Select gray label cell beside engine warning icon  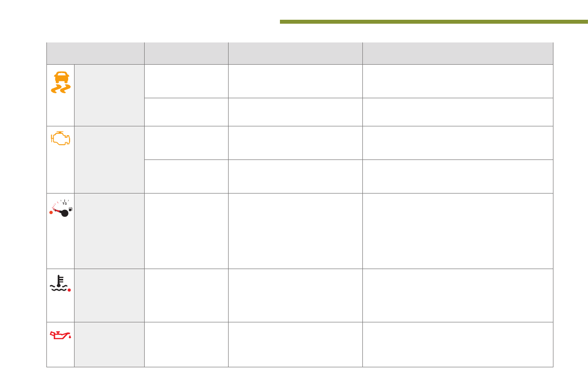click(109, 159)
